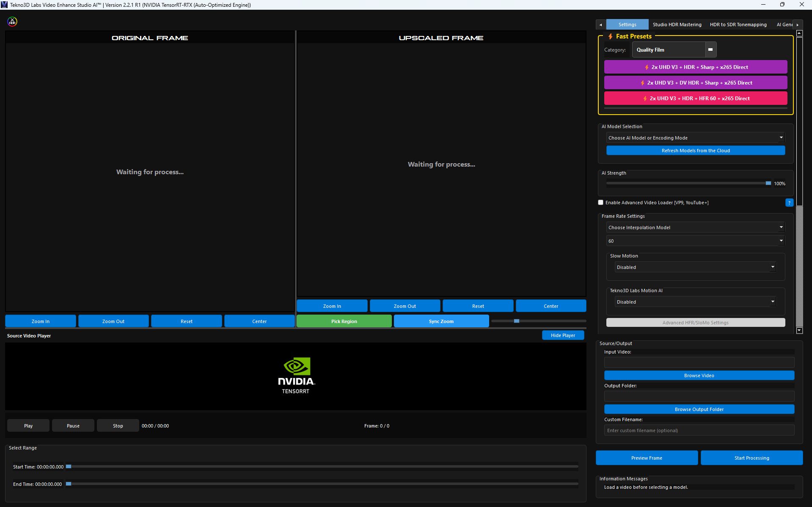Open the Choose Interpolation Model dropdown

[x=696, y=227]
